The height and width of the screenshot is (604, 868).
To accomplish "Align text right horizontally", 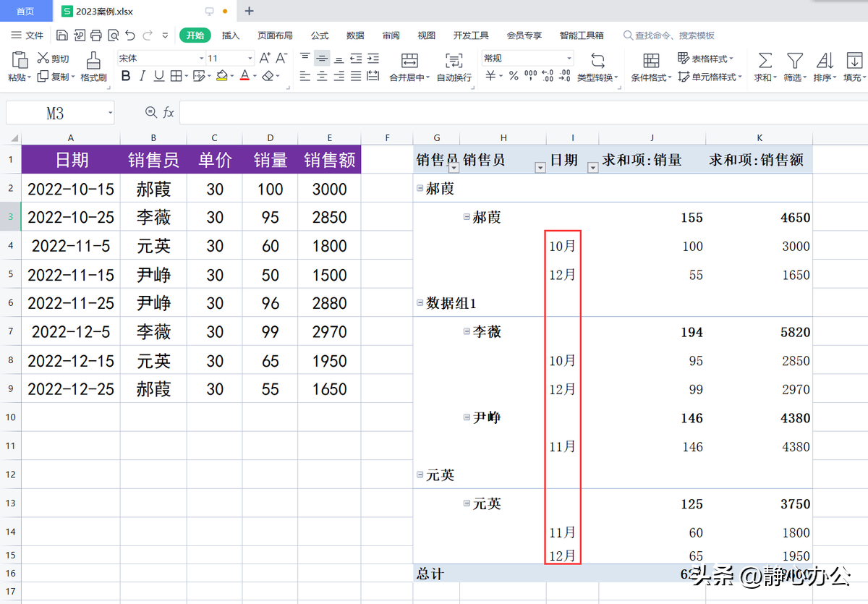I will tap(339, 76).
